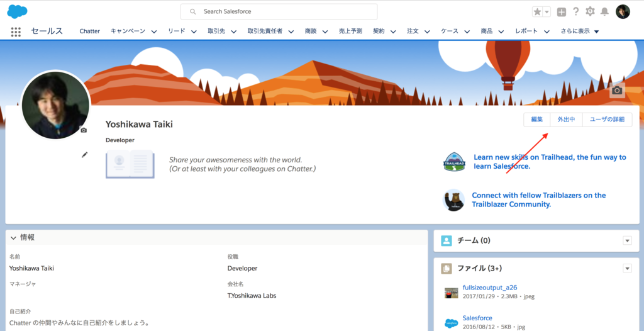Click the ユーザの詳細 button
The image size is (644, 331).
[607, 120]
